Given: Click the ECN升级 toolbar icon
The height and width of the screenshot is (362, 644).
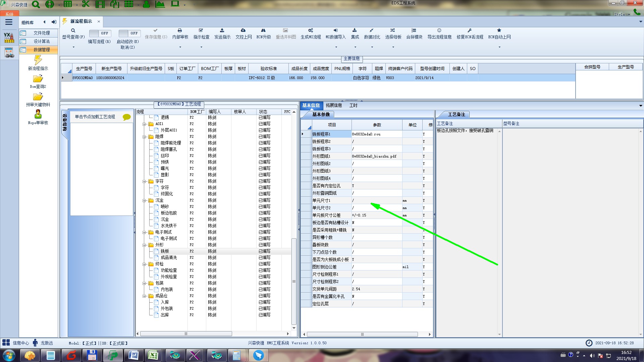Looking at the screenshot, I should (x=263, y=31).
